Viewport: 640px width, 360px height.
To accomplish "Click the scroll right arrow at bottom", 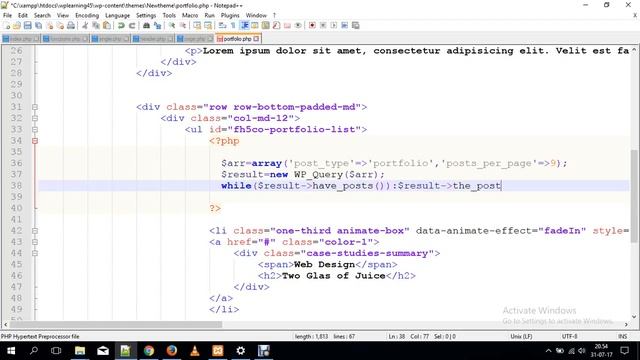I will click(626, 324).
